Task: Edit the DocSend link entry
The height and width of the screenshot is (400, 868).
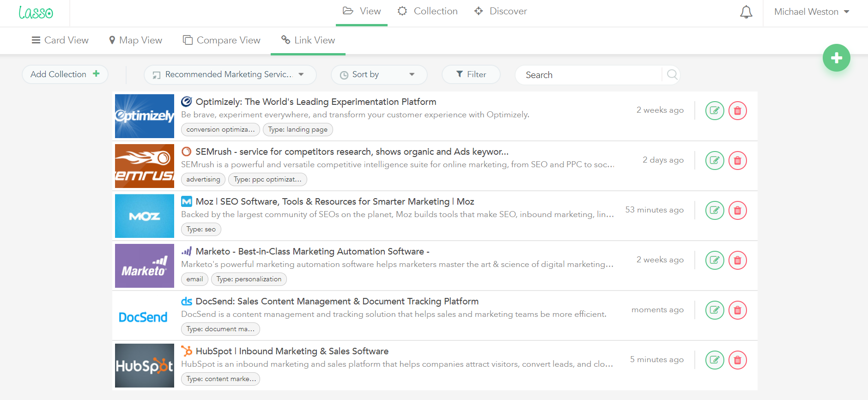Action: 714,310
